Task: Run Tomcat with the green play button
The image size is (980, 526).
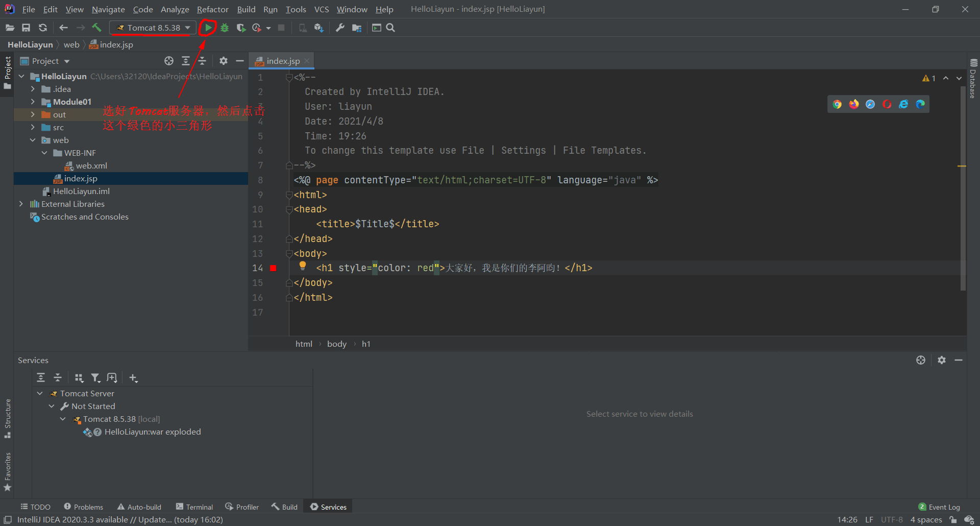Action: (208, 28)
